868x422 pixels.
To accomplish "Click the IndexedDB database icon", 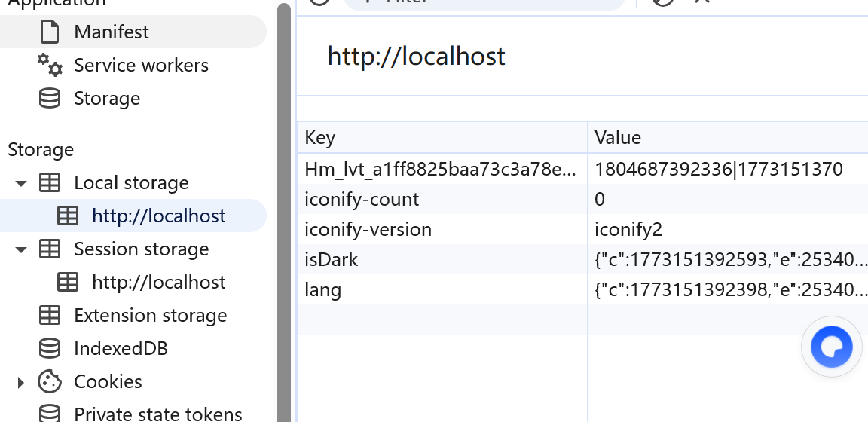I will 50,349.
